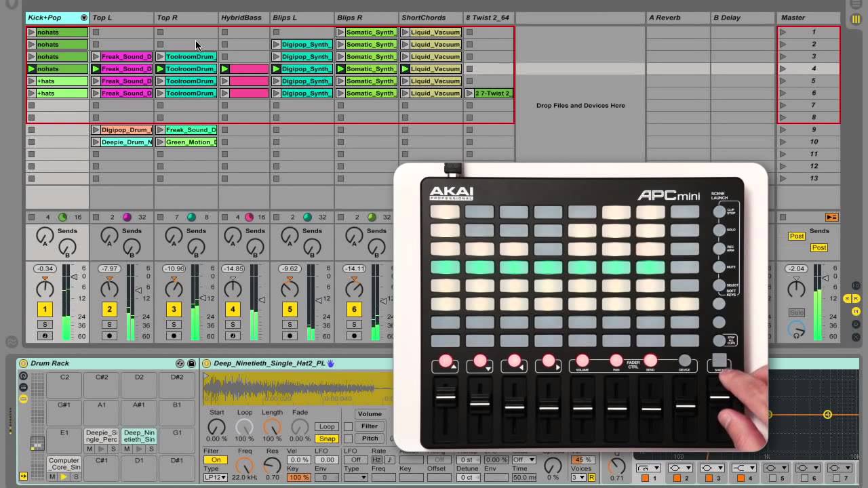Select the Master track header
The height and width of the screenshot is (488, 868).
pos(808,18)
